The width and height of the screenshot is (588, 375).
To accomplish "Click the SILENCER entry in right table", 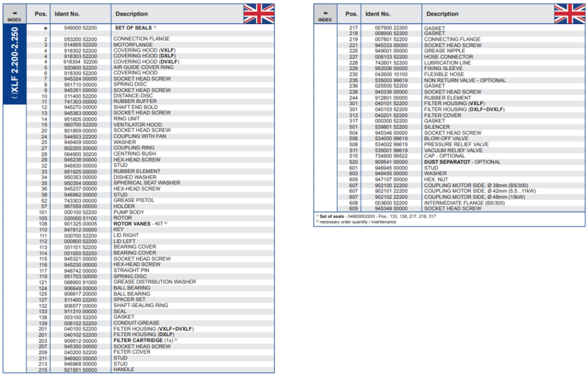I will 437,127.
